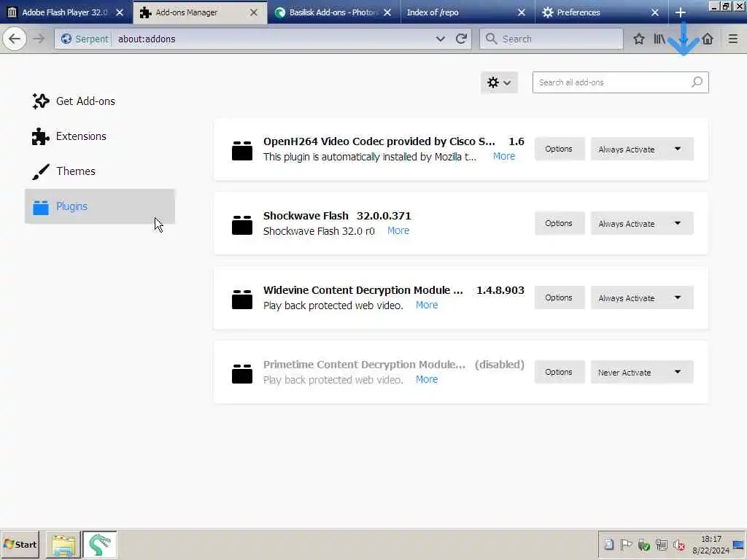Click More link for Shockwave Flash
Viewport: 747px width, 560px height.
(x=398, y=230)
